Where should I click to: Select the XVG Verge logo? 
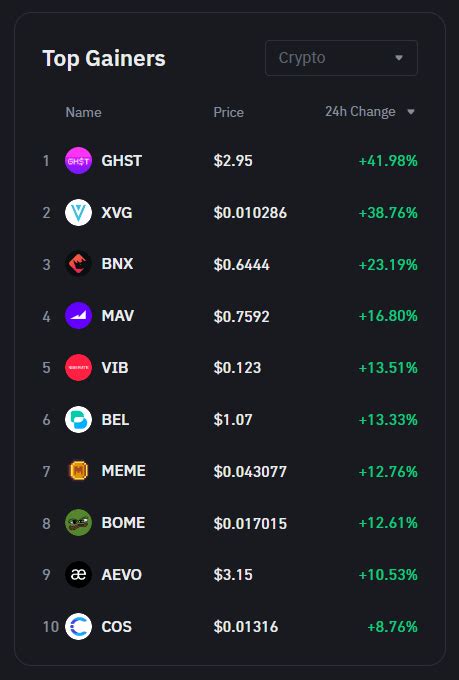[x=78, y=212]
